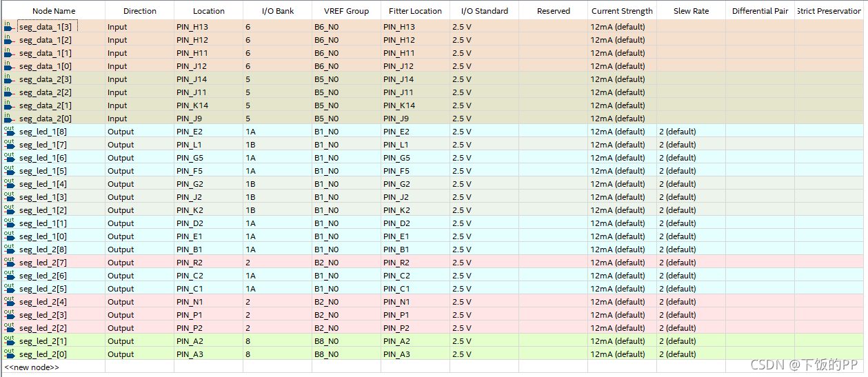Click the input pin icon for seg_data_2[3]

9,79
